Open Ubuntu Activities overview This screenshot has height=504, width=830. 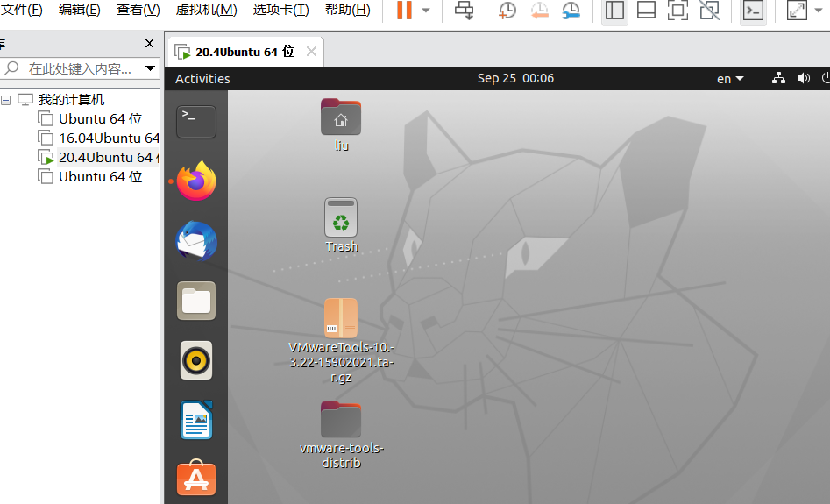tap(202, 79)
